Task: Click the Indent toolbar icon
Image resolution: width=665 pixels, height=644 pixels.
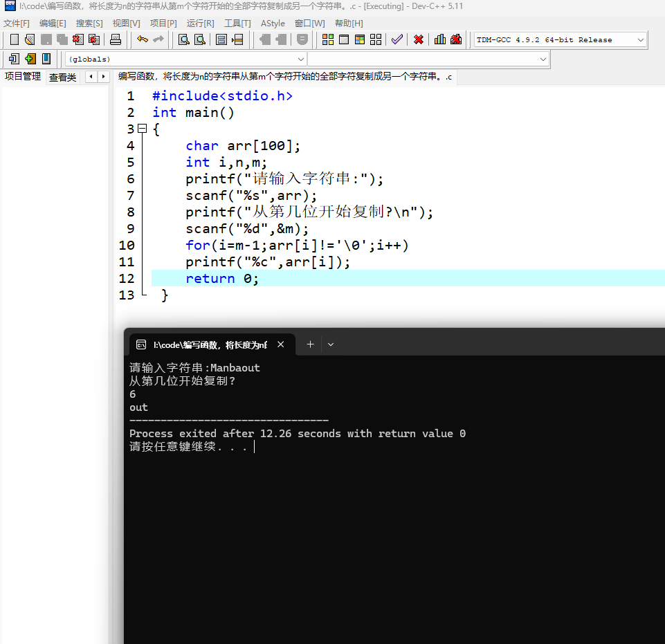Action: pyautogui.click(x=265, y=39)
